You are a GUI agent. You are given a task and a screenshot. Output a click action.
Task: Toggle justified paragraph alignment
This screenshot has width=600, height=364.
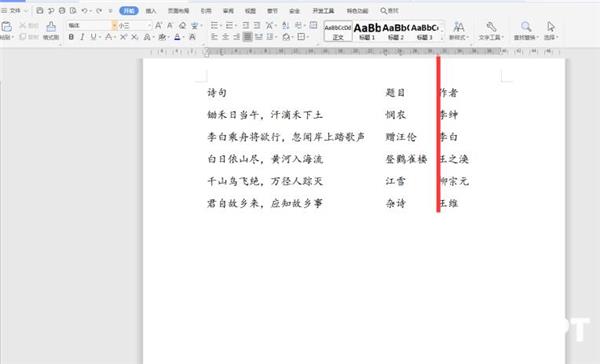(248, 37)
